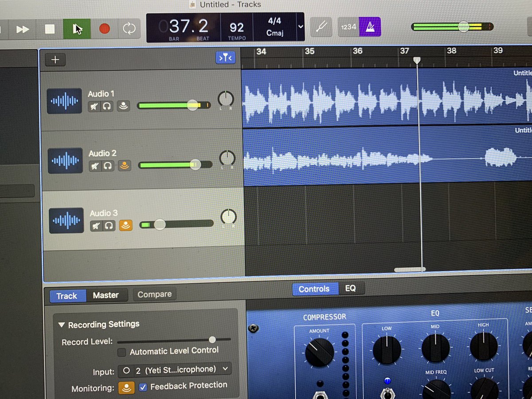This screenshot has width=532, height=399.
Task: Adjust Audio 3 volume slider
Action: (176, 224)
